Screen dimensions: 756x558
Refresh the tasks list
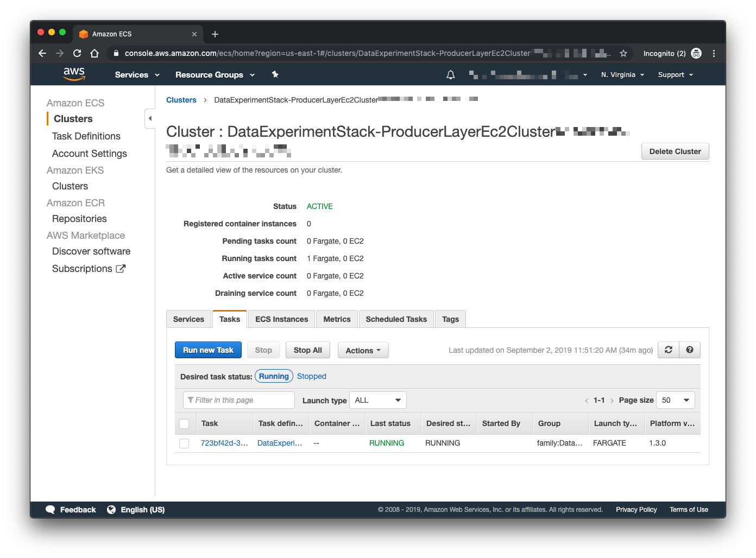(669, 350)
